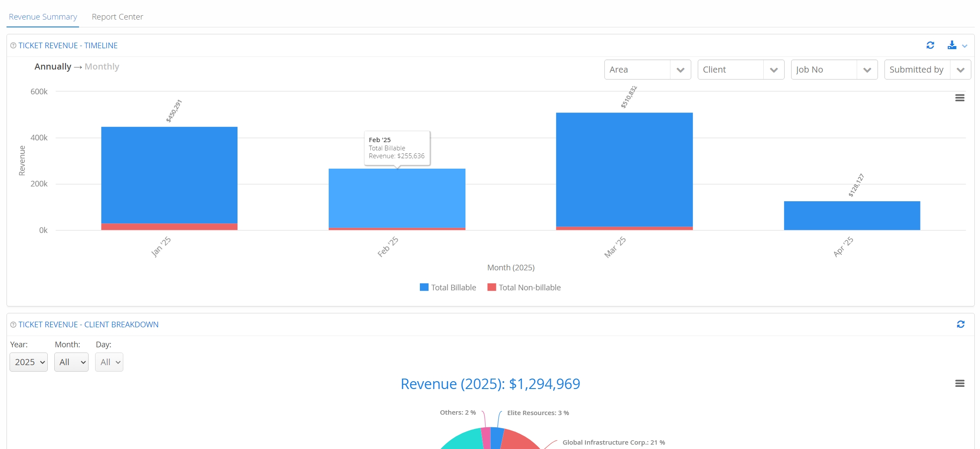
Task: Click the Apr '25 axis label
Action: click(x=843, y=247)
